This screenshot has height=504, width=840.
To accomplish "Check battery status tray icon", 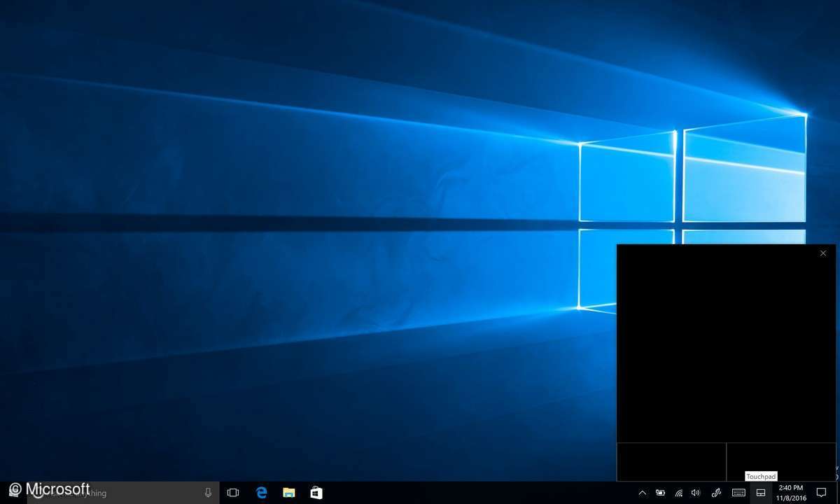I will coord(660,493).
